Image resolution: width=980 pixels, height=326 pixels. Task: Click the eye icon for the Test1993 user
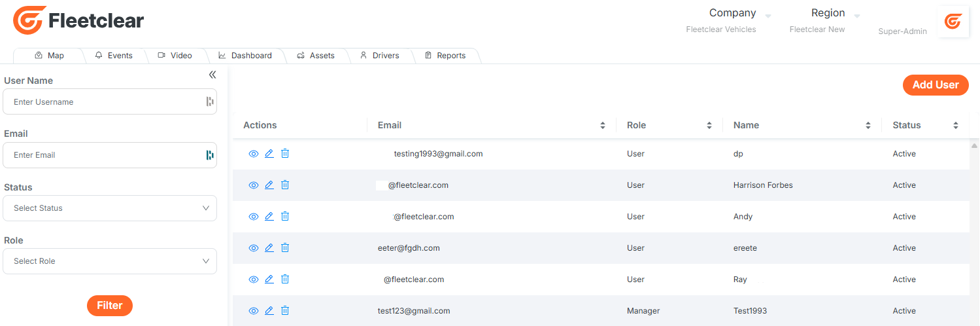coord(254,311)
